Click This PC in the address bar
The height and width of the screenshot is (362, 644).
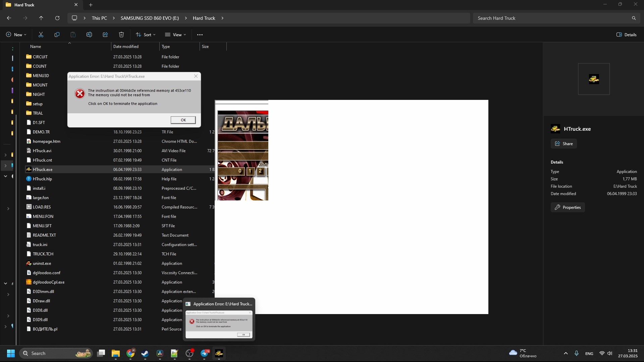(x=99, y=18)
